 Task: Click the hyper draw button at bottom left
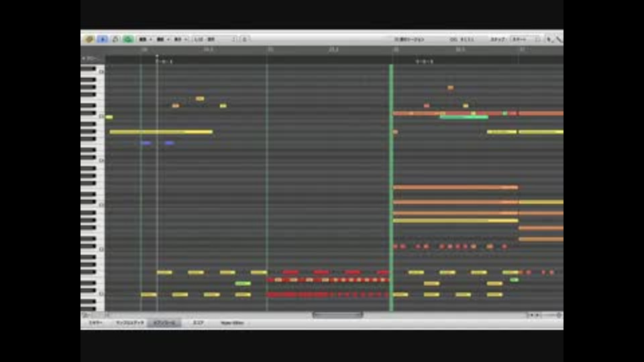[x=85, y=315]
